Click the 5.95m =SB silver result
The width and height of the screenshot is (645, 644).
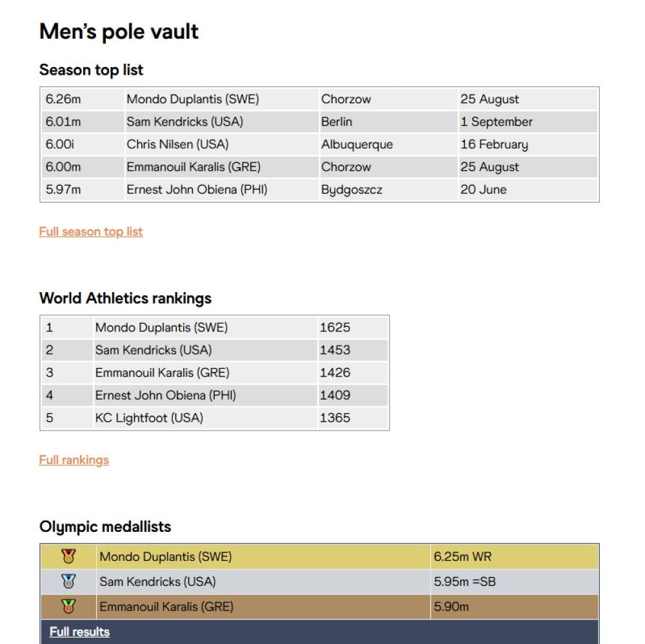point(464,581)
